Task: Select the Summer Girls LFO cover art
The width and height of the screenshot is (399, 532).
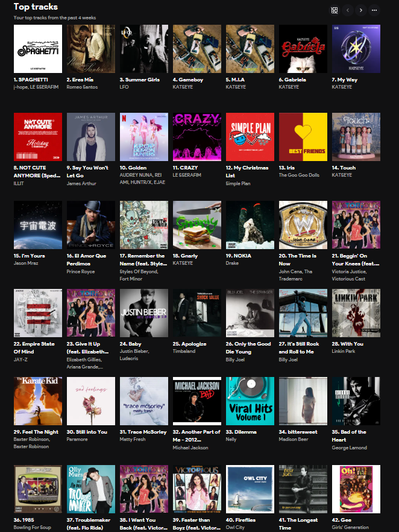Action: point(143,49)
